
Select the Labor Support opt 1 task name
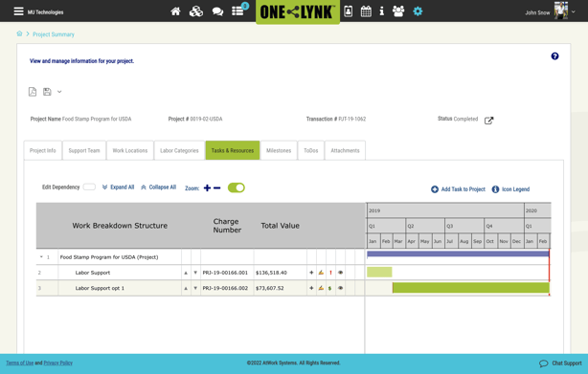coord(100,288)
